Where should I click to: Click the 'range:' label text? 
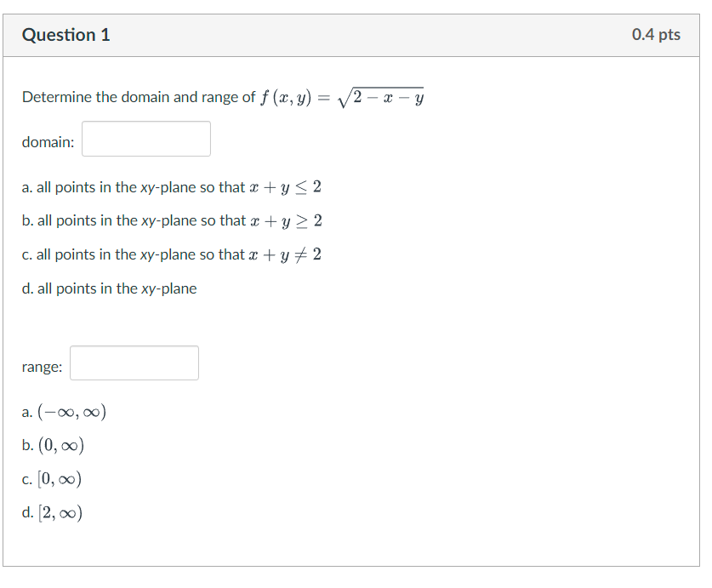(x=43, y=367)
